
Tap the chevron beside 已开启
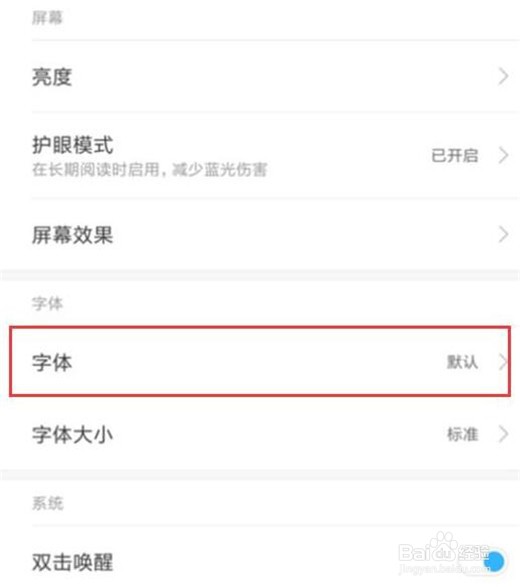point(504,155)
